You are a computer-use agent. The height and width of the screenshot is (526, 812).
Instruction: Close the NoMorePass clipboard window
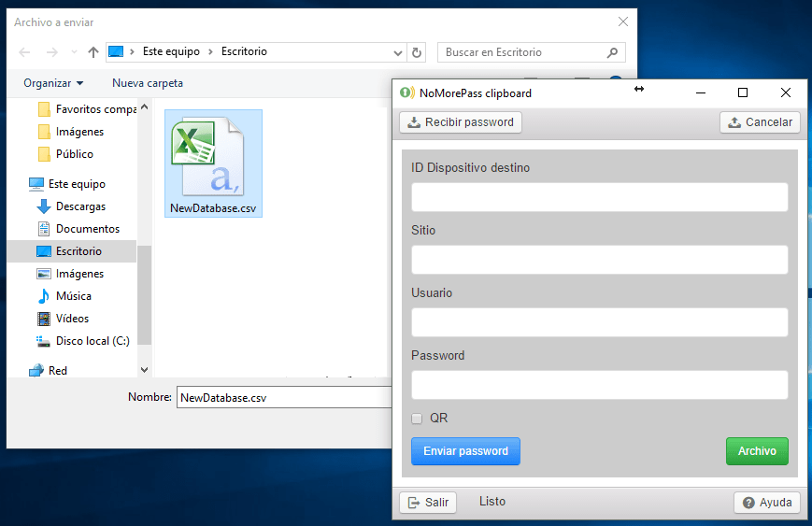[786, 92]
